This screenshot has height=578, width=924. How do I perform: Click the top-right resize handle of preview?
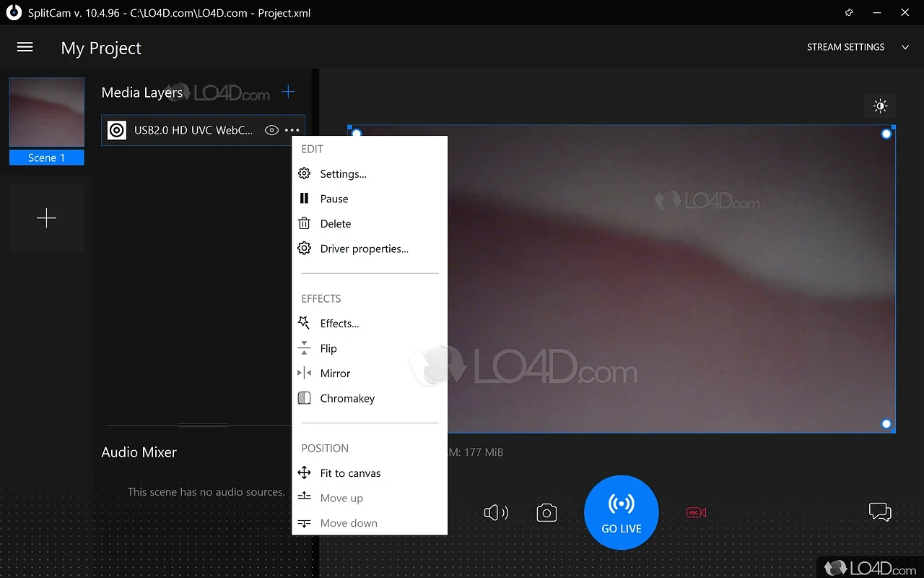click(886, 134)
